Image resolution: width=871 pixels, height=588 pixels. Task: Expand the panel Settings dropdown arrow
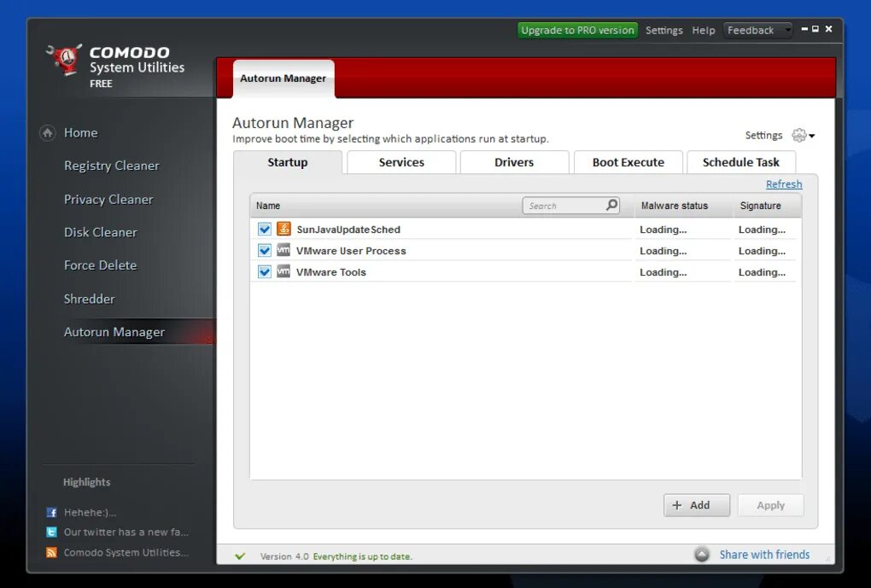(x=812, y=136)
